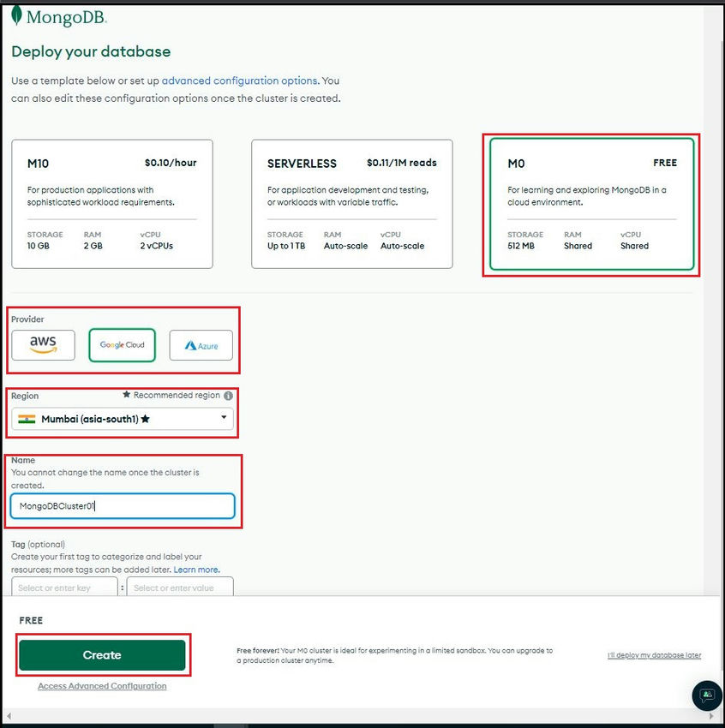This screenshot has height=728, width=725.
Task: Click Learn more about tags
Action: 196,570
